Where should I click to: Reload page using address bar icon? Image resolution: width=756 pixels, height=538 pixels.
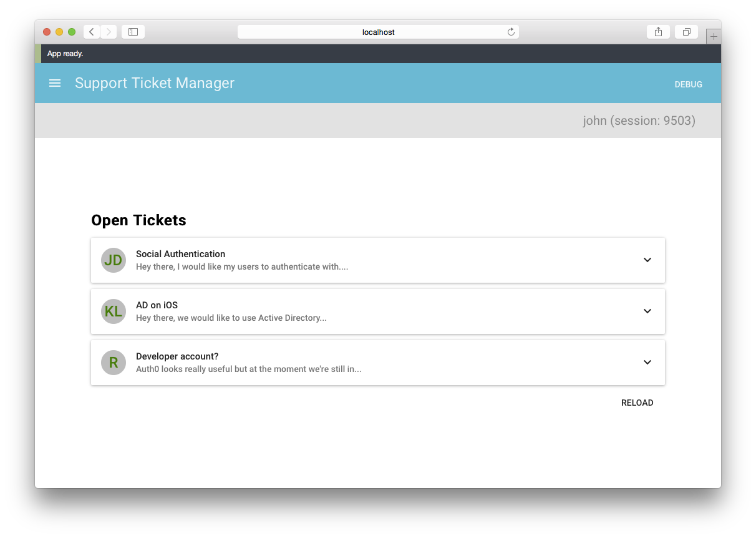point(511,32)
